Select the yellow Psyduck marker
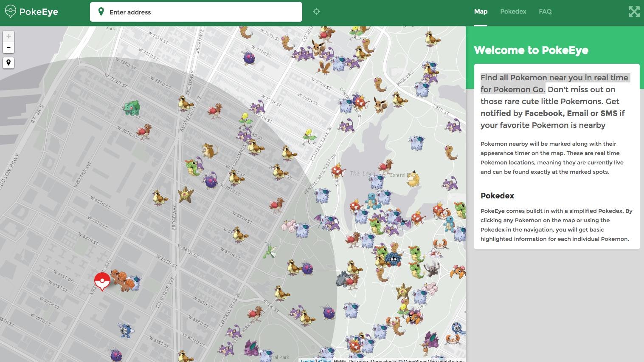The image size is (644, 362). pyautogui.click(x=413, y=179)
